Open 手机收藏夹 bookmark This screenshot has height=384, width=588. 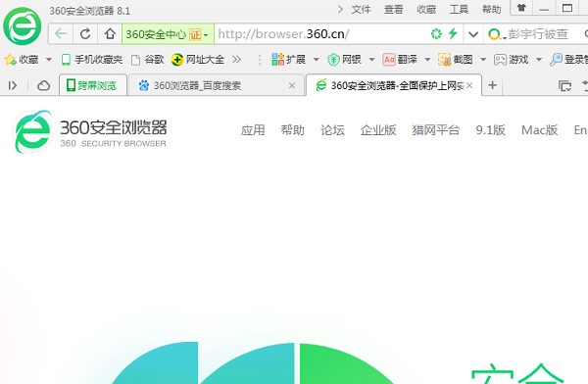pos(92,59)
